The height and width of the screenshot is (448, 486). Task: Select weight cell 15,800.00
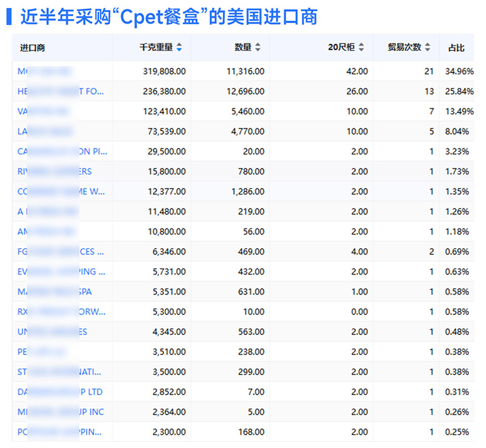coord(166,171)
